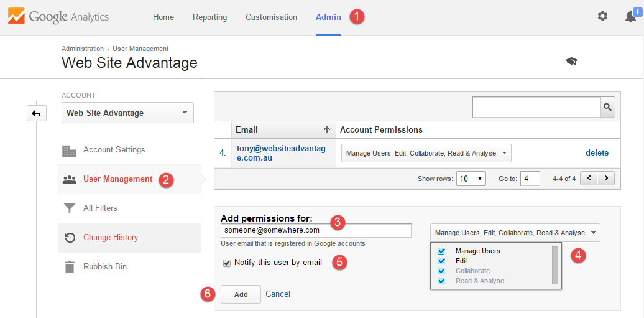
Task: Click the back arrow collapse button
Action: tap(37, 113)
